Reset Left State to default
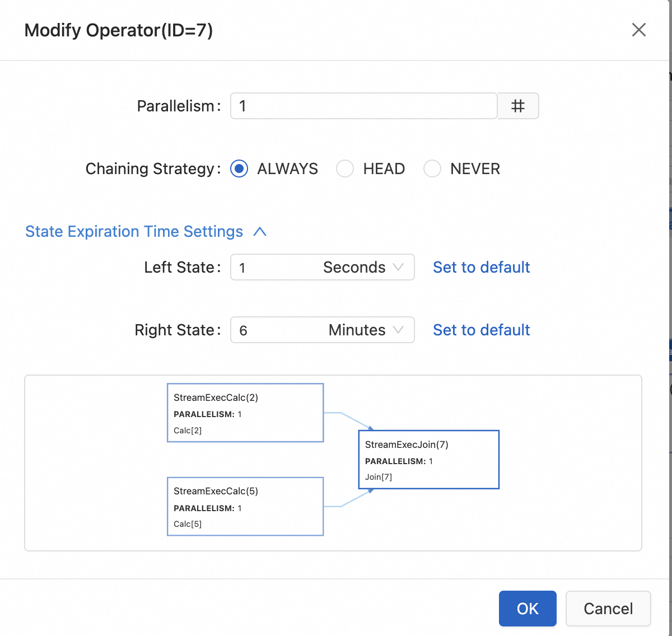Viewport: 672px width, 636px height. pyautogui.click(x=481, y=267)
